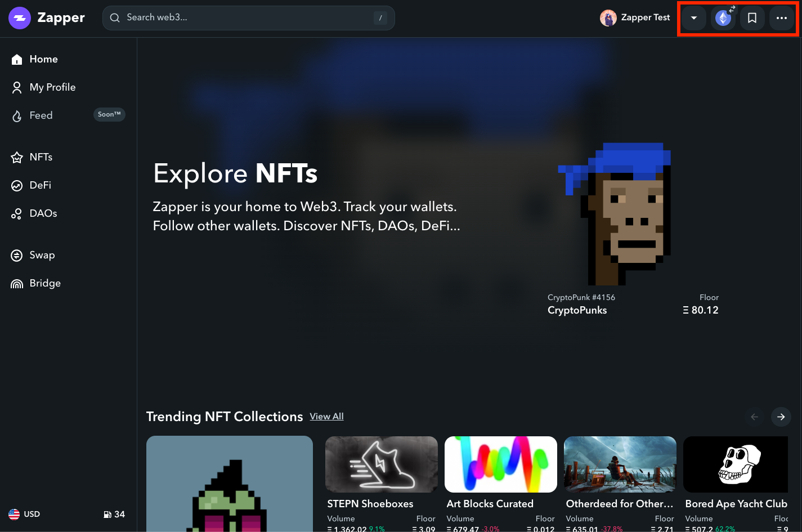Open Bored Ape Yacht Club thumbnail
Viewport: 802px width, 532px height.
736,464
